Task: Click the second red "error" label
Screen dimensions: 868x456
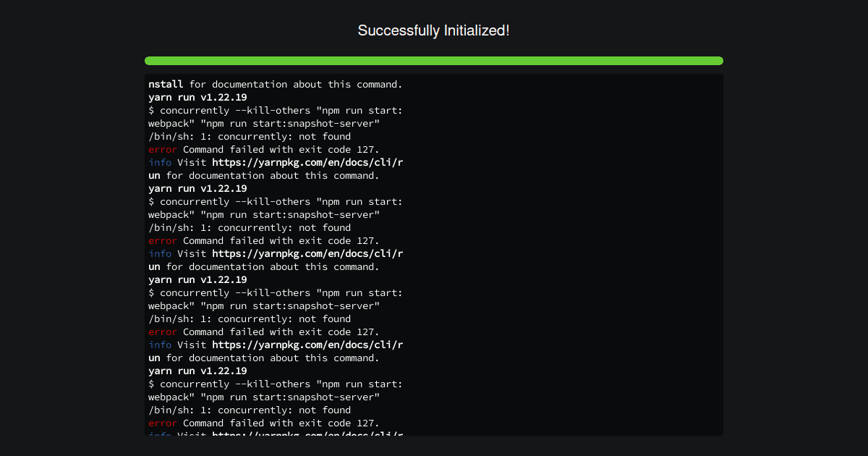Action: click(x=163, y=241)
